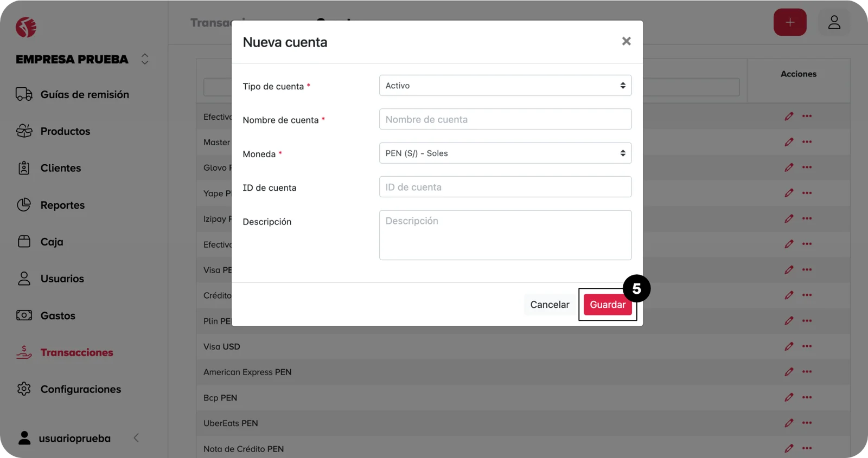Image resolution: width=868 pixels, height=458 pixels.
Task: Click the pencil edit icon for Visa USD
Action: pos(789,346)
